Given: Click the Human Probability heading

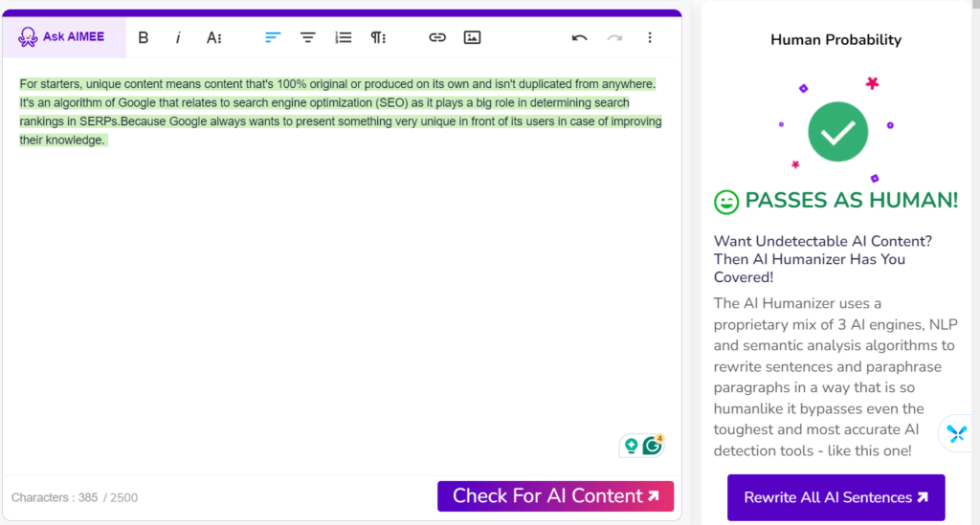Looking at the screenshot, I should click(835, 40).
